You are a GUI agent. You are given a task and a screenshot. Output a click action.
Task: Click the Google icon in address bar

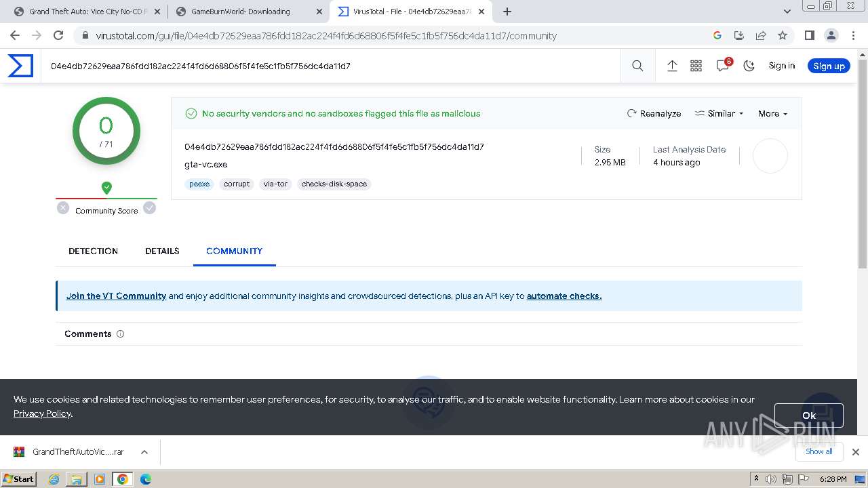pos(717,35)
